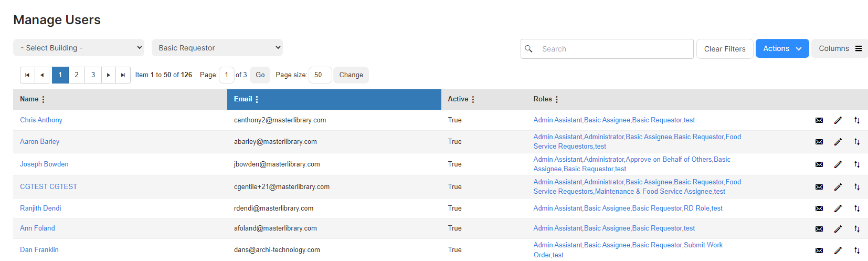Open Name column options menu
The width and height of the screenshot is (868, 261).
pyautogui.click(x=43, y=99)
